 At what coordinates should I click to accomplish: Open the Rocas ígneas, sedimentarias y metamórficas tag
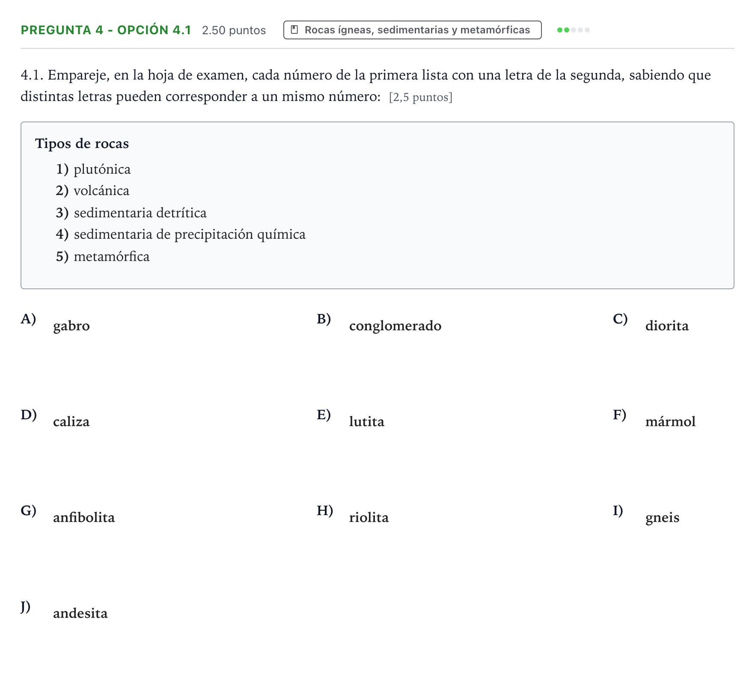click(x=412, y=30)
